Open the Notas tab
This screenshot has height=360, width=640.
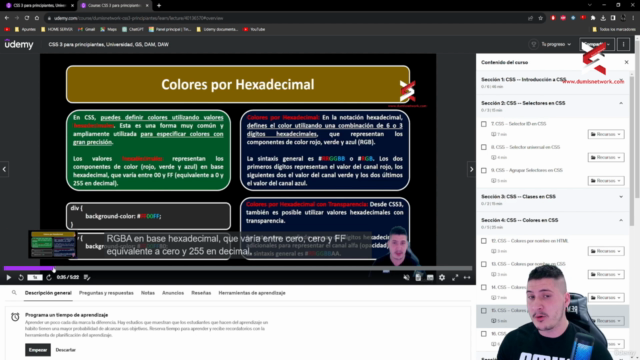pos(148,293)
